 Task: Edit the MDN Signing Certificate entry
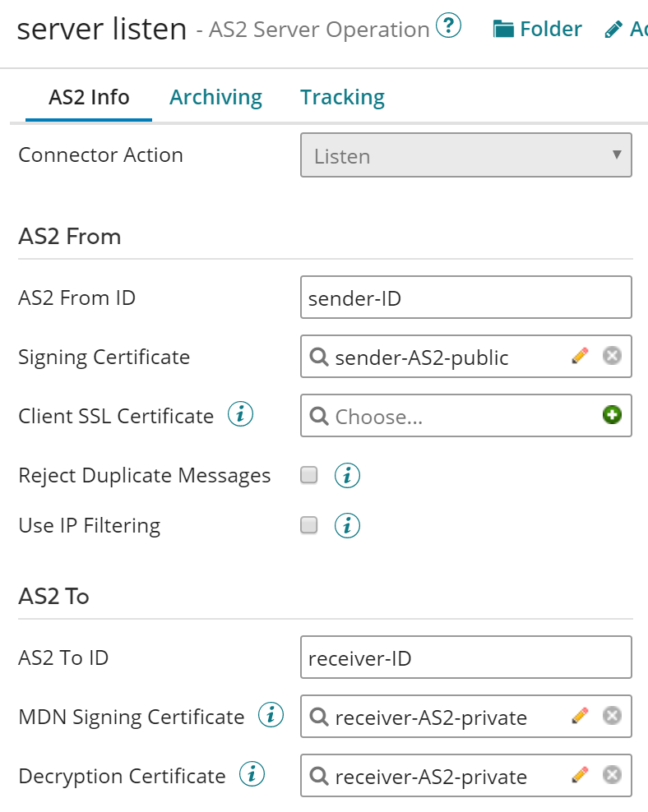coord(580,717)
